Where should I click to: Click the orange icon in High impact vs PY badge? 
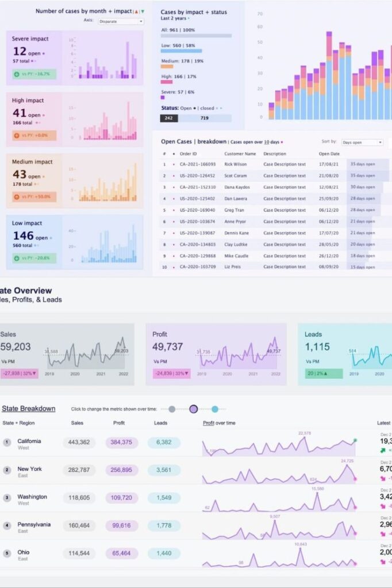pyautogui.click(x=17, y=136)
